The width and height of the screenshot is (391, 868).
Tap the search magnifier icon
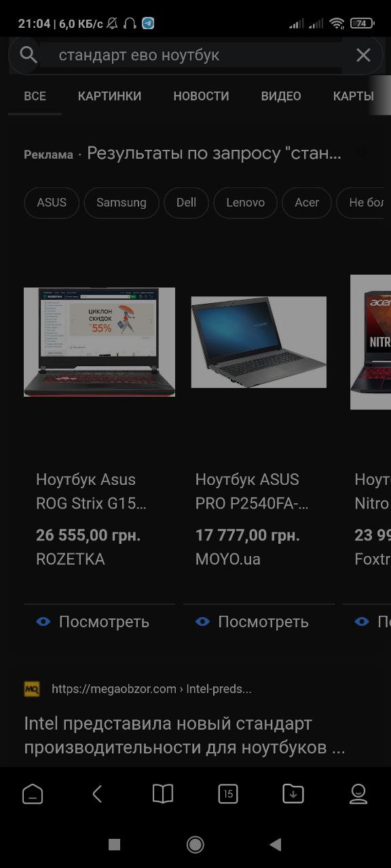pyautogui.click(x=28, y=54)
